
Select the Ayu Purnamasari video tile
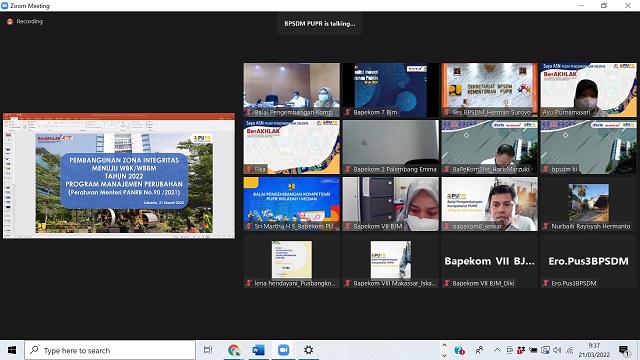pos(588,90)
